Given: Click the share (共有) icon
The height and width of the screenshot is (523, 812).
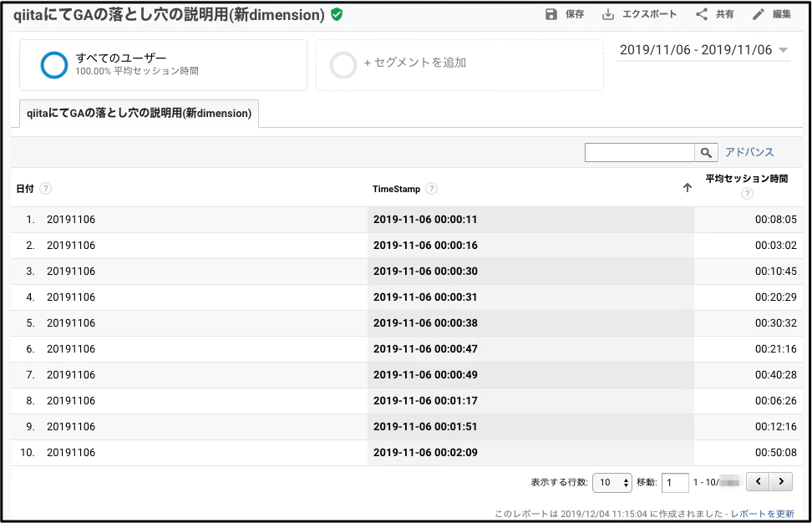Looking at the screenshot, I should 702,14.
